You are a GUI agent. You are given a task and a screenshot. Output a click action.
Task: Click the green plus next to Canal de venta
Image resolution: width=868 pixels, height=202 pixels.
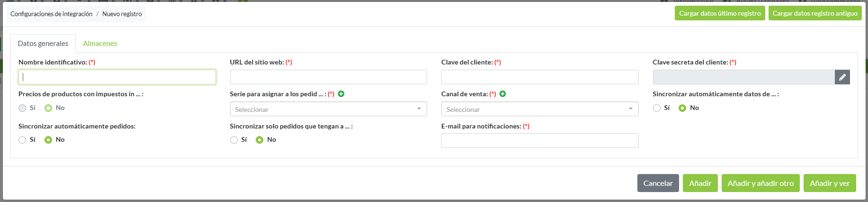tap(502, 94)
